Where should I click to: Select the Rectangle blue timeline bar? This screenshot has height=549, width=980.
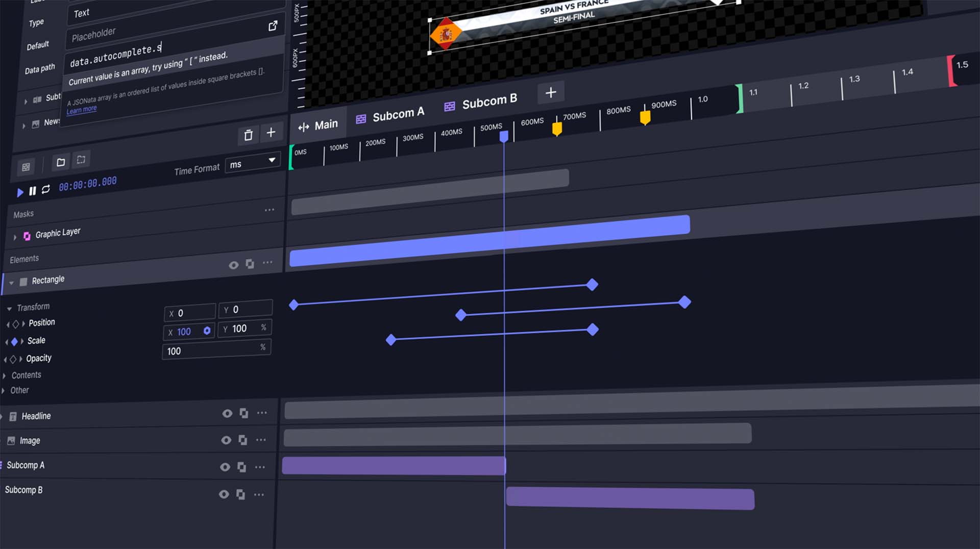click(490, 240)
